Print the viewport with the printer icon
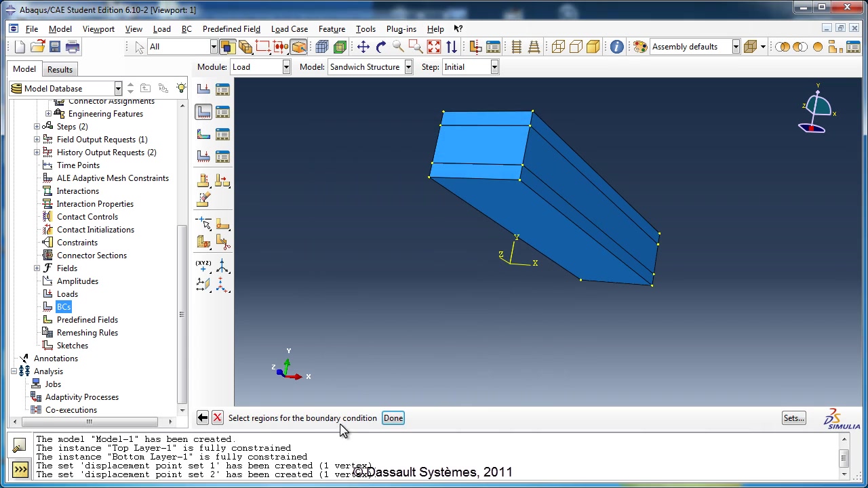 pos(73,47)
